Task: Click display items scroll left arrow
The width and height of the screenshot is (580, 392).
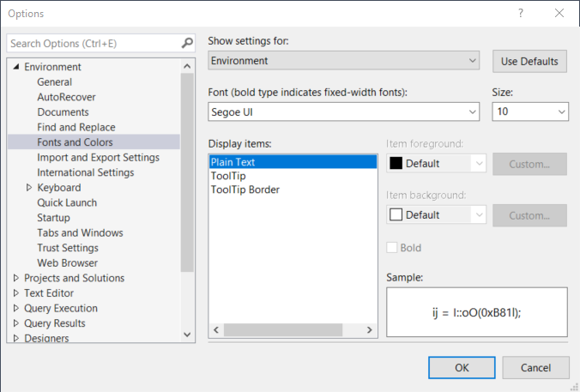Action: click(216, 330)
